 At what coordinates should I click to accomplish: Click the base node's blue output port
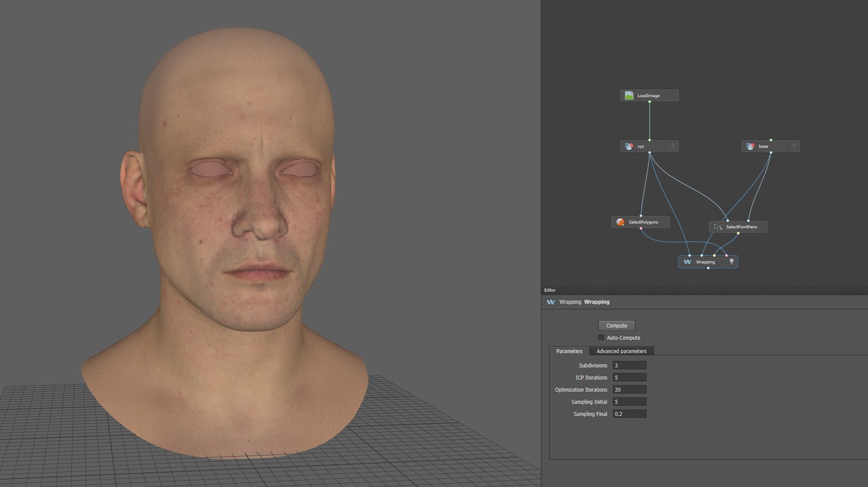[x=771, y=153]
